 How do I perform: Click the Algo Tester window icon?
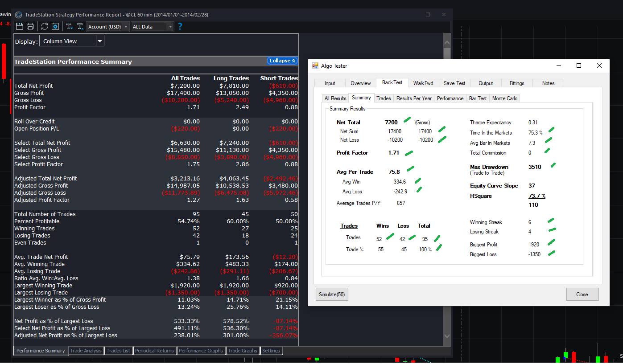point(315,66)
